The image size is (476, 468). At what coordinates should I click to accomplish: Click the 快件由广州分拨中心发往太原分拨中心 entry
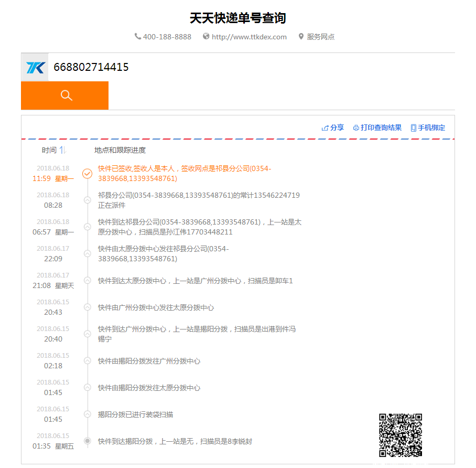pyautogui.click(x=156, y=307)
